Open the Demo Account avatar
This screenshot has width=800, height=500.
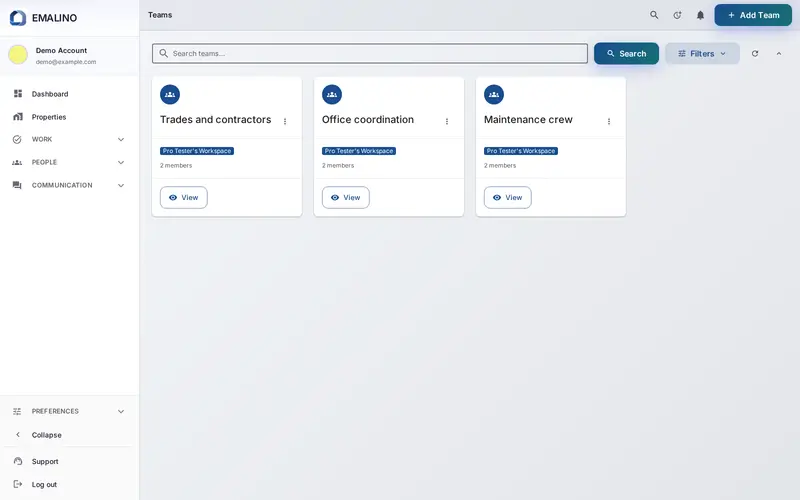coord(18,55)
